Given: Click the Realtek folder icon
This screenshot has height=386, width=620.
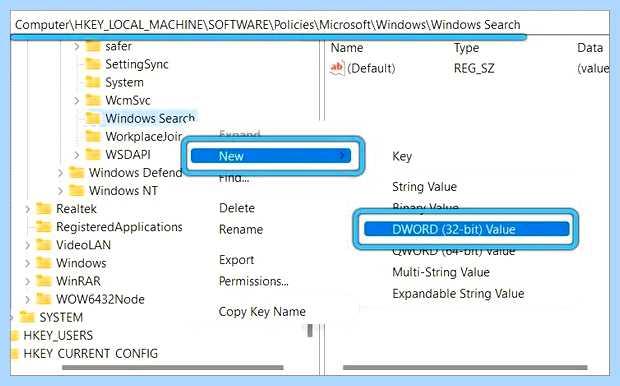Looking at the screenshot, I should [x=43, y=209].
